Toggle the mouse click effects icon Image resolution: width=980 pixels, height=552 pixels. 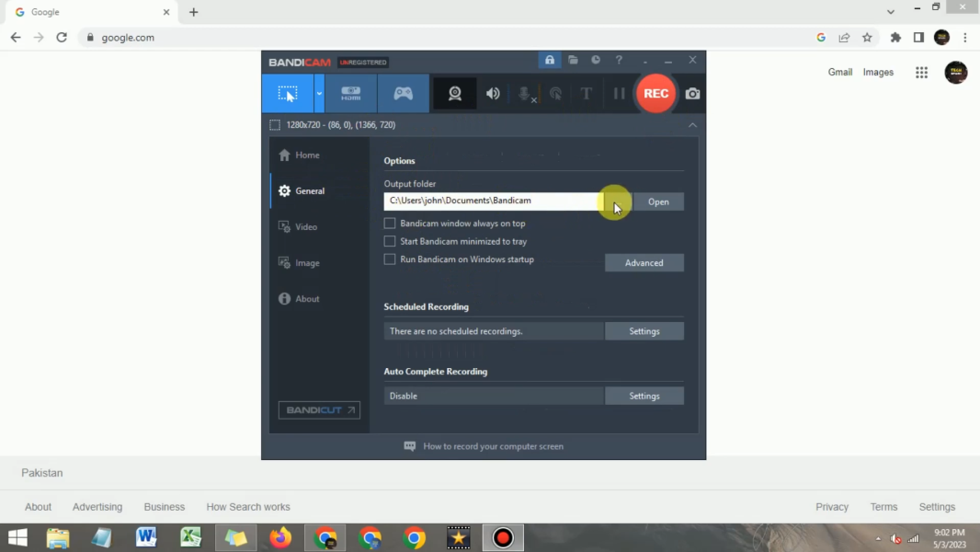pyautogui.click(x=555, y=94)
